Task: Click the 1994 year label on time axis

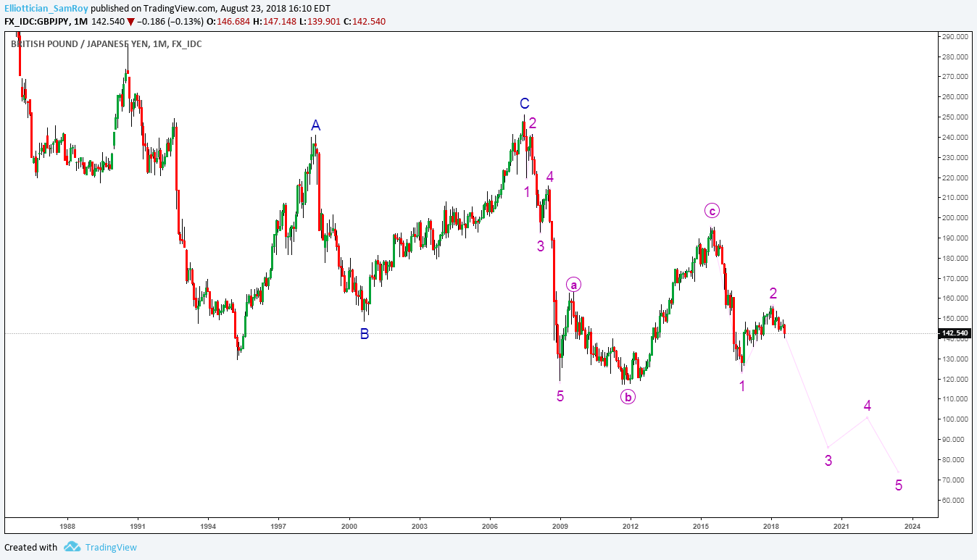Action: (x=208, y=526)
